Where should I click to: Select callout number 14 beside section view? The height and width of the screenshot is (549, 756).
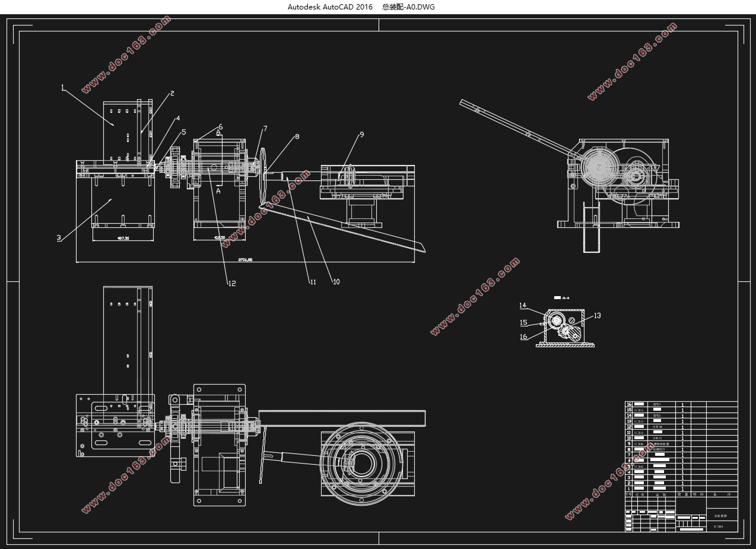[x=523, y=306]
